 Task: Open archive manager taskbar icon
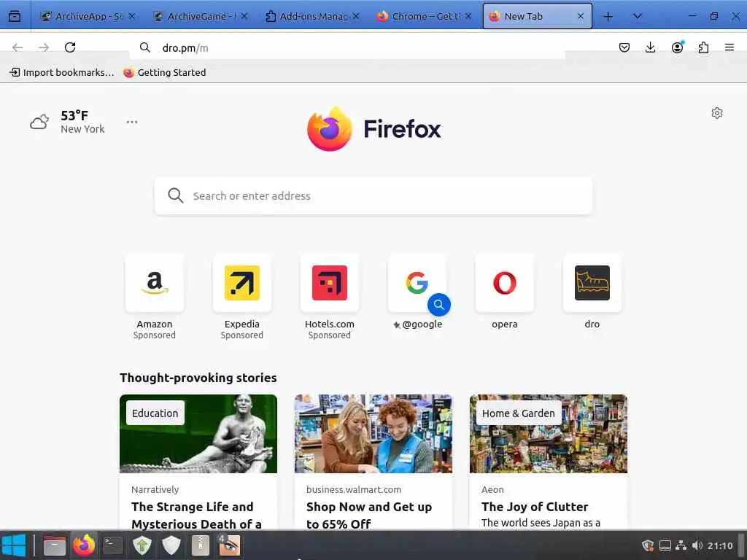tap(201, 545)
